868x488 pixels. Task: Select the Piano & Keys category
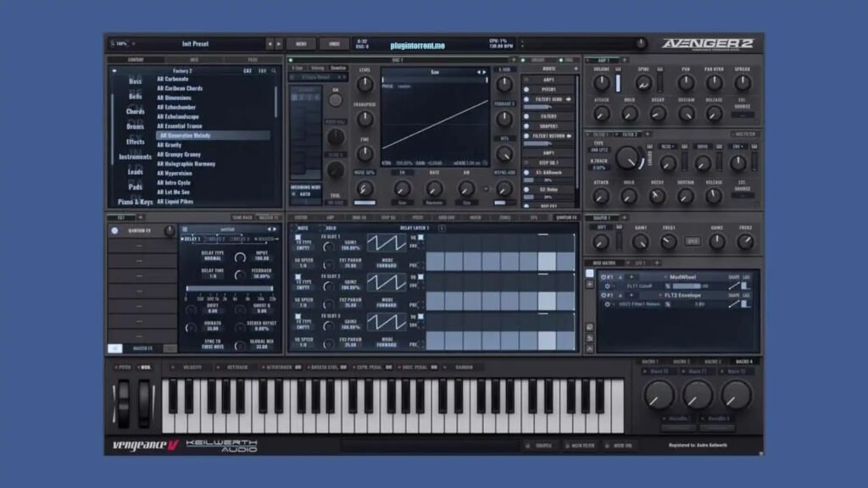click(x=135, y=202)
